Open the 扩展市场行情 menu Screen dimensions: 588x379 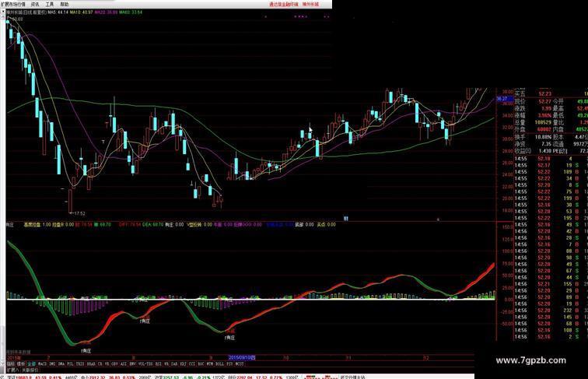(13, 4)
